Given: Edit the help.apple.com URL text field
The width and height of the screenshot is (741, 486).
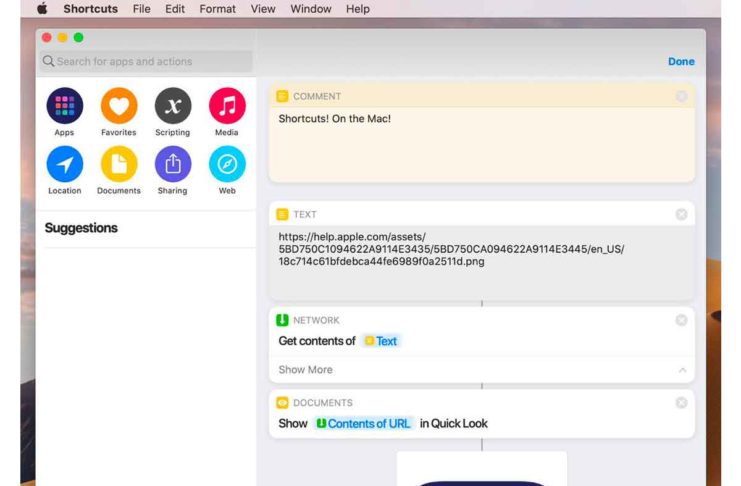Looking at the screenshot, I should (482, 261).
